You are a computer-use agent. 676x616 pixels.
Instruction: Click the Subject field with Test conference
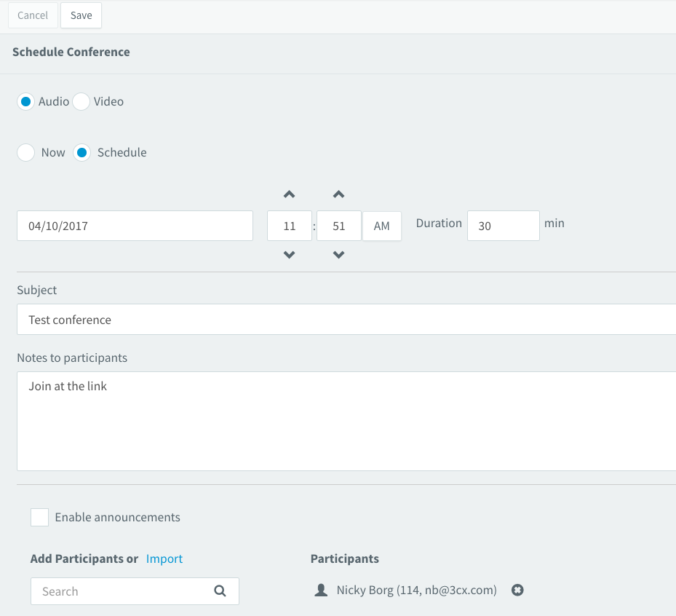tap(346, 320)
